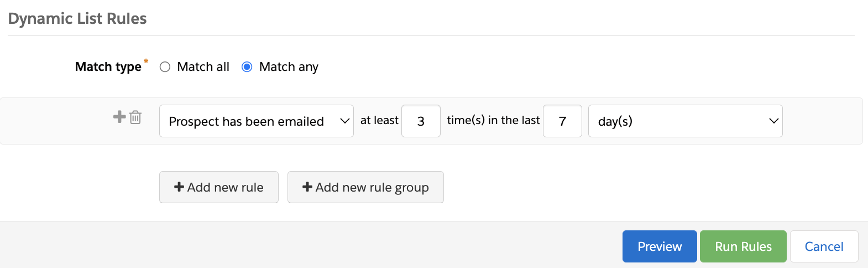The image size is (868, 268).
Task: Click the 'at least' times input showing 3
Action: click(x=421, y=121)
